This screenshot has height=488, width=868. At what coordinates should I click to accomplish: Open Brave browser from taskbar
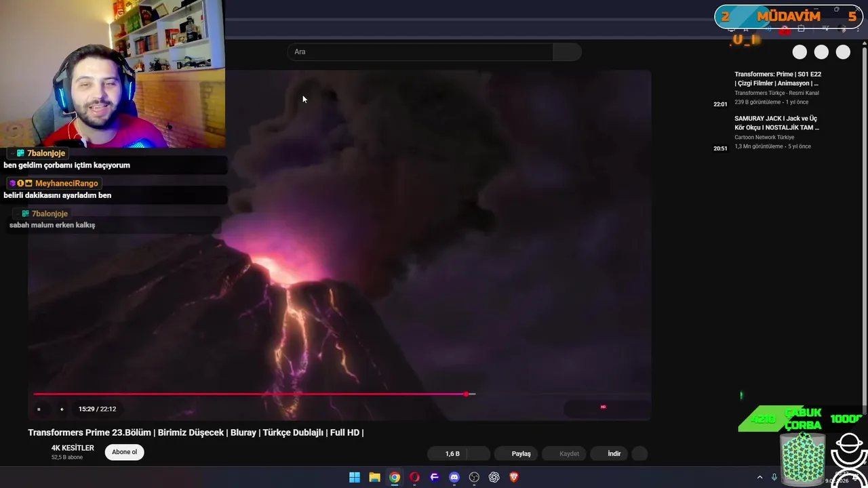[x=514, y=477]
